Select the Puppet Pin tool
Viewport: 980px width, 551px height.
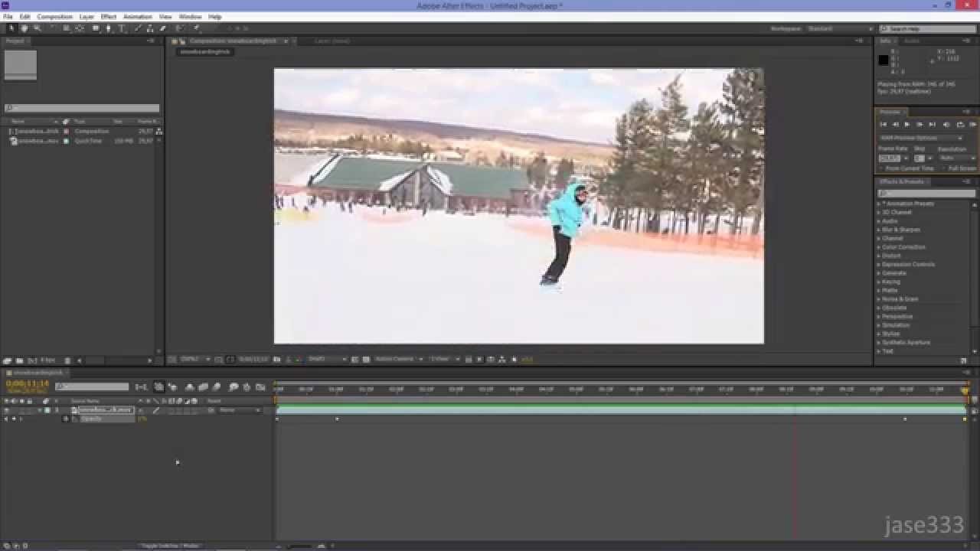pos(195,28)
